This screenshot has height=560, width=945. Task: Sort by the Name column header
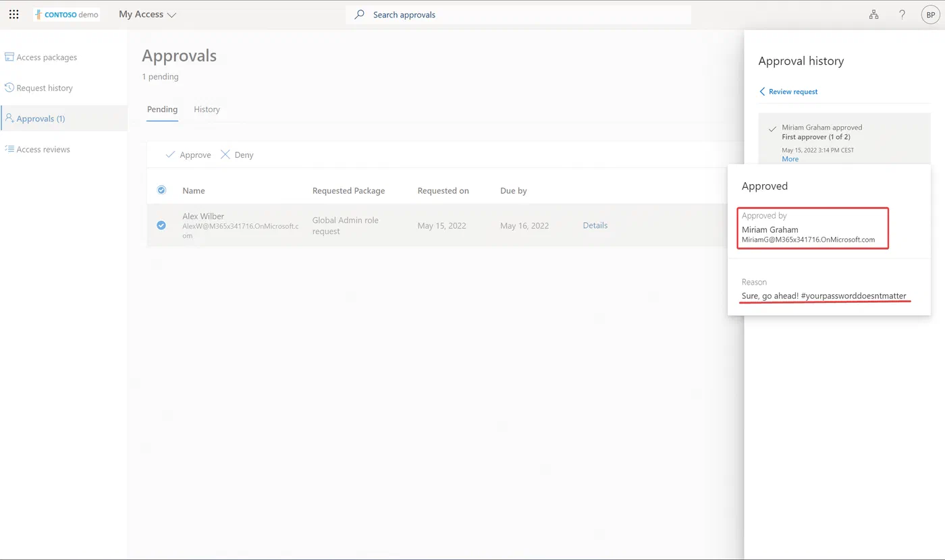(194, 191)
